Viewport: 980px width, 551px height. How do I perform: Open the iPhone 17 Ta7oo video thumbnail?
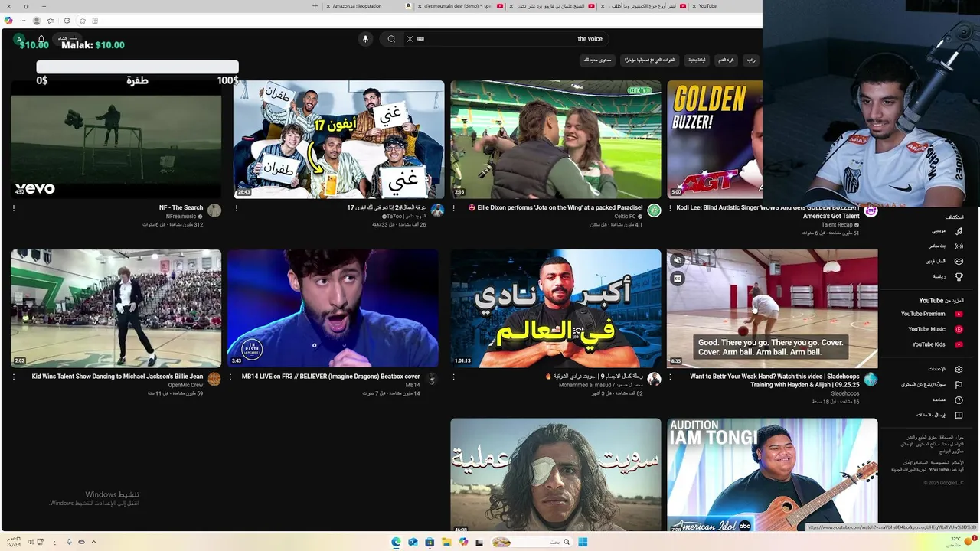tap(339, 139)
